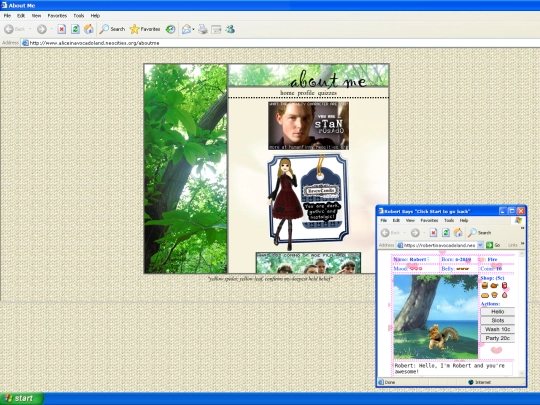Click the Edit page icon beside Print
This screenshot has width=540, height=405.
pos(216,29)
